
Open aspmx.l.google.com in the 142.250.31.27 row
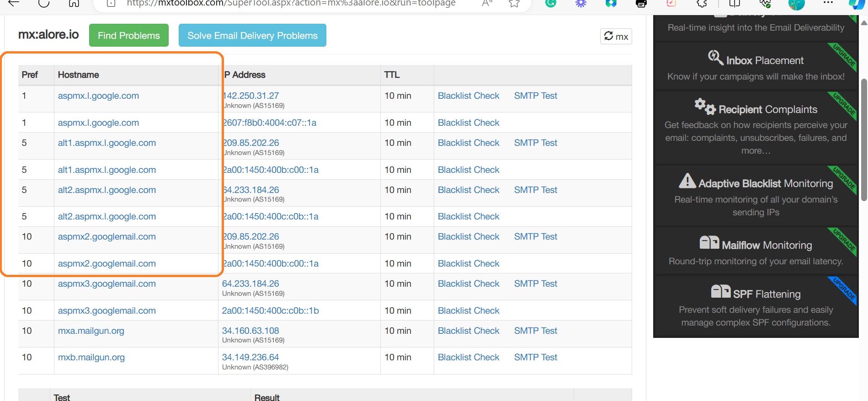click(98, 96)
